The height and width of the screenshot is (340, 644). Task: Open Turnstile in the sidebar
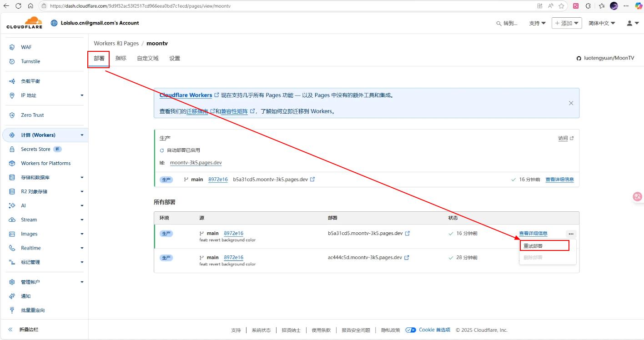coord(30,61)
